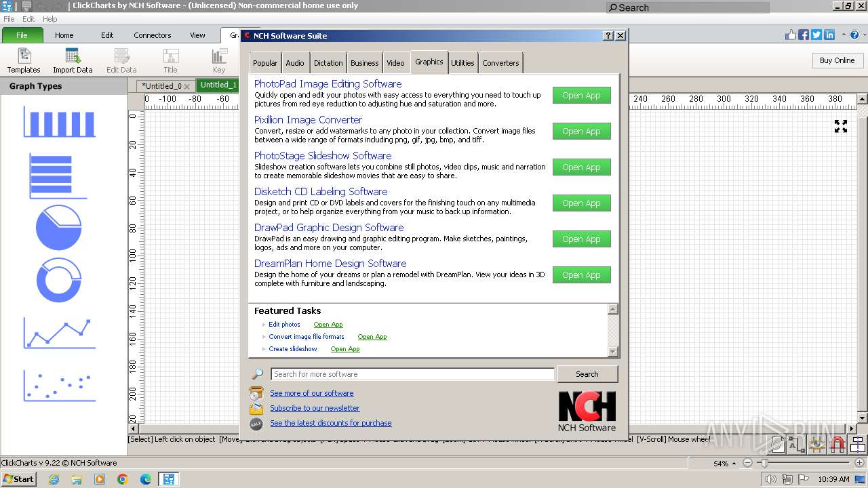Image resolution: width=868 pixels, height=488 pixels.
Task: Click the text connector icon in status bar
Action: pyautogui.click(x=797, y=445)
